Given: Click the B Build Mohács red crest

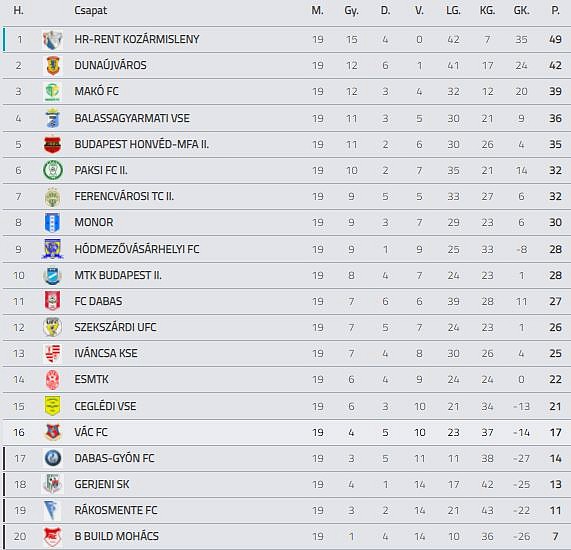Looking at the screenshot, I should click(52, 537).
